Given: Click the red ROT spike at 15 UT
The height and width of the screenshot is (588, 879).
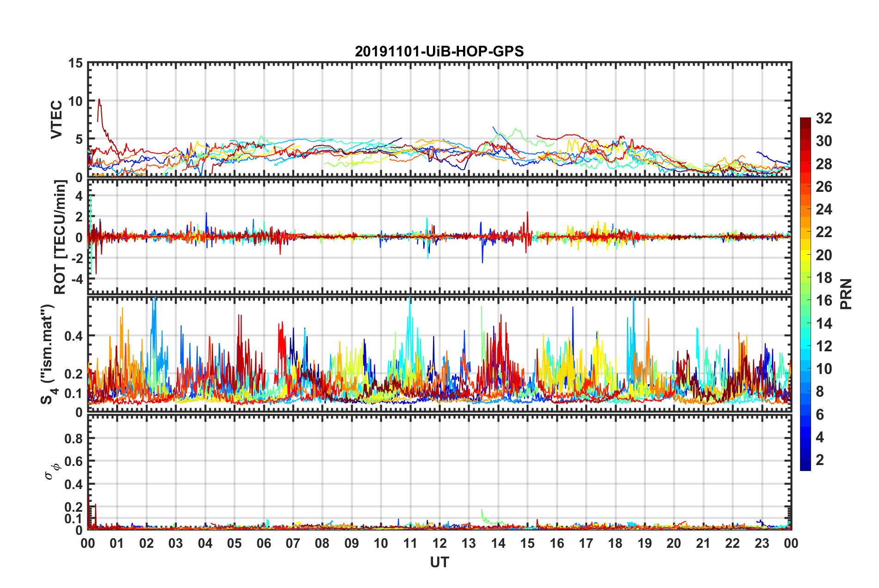Looking at the screenshot, I should [527, 231].
